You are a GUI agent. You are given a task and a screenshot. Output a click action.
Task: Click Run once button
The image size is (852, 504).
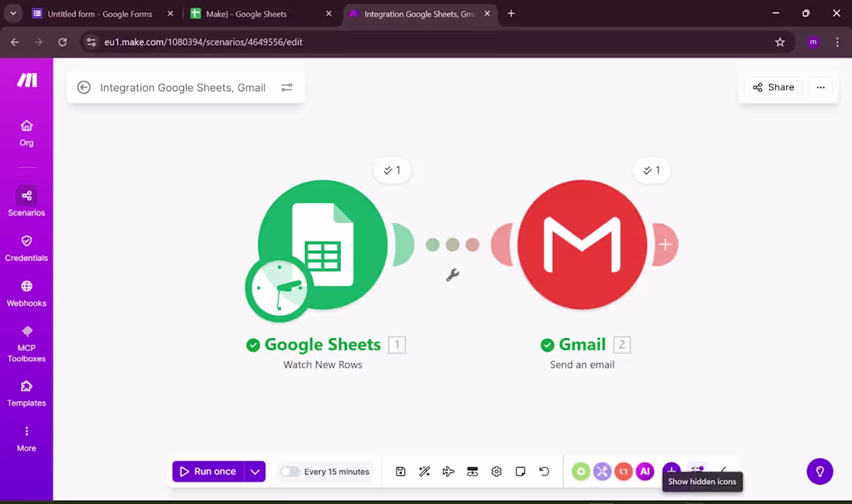[x=208, y=471]
